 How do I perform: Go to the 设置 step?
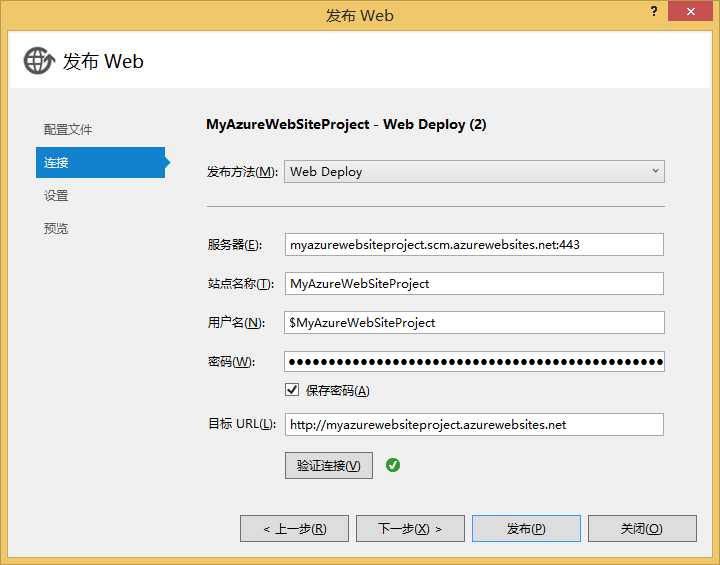[x=56, y=196]
